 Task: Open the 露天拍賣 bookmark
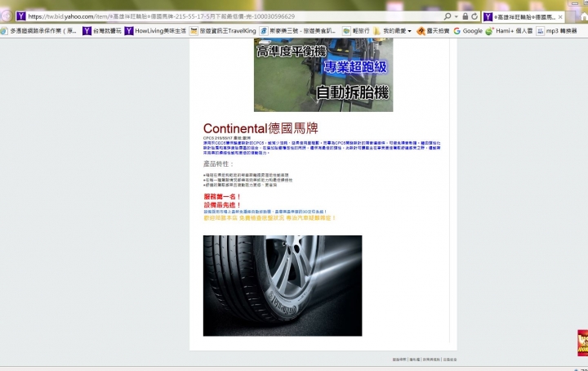click(438, 31)
